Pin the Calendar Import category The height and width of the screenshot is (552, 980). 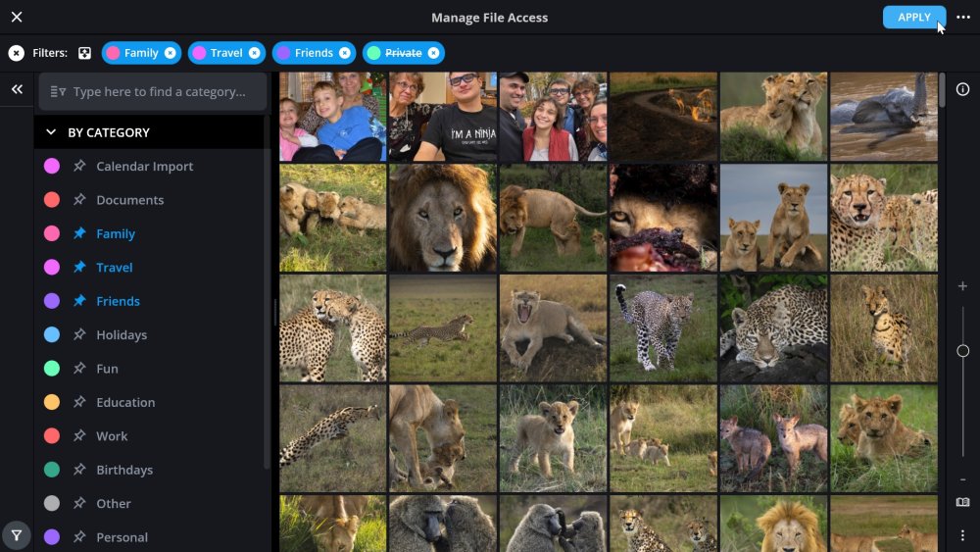[79, 167]
